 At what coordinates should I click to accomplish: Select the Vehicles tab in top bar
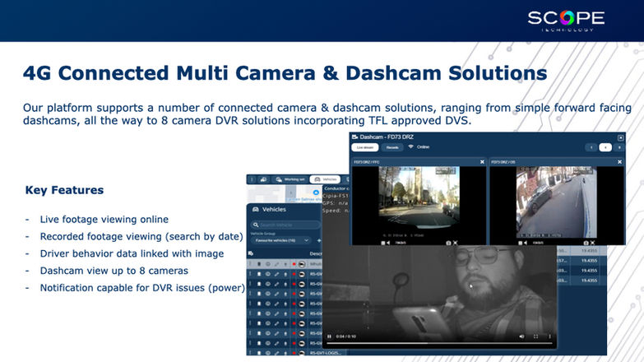point(325,179)
